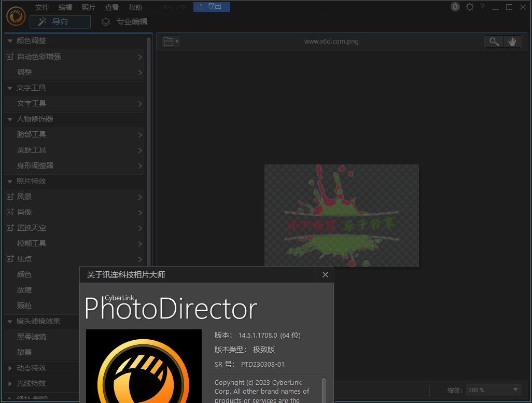The width and height of the screenshot is (532, 403).
Task: Select the magnifier zoom tool above the canvas
Action: pyautogui.click(x=493, y=41)
